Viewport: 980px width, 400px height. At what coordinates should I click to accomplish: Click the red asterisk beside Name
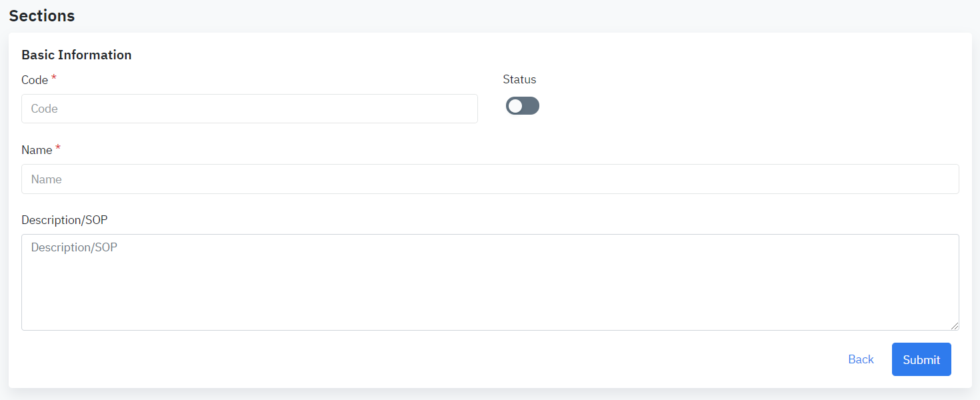point(58,149)
